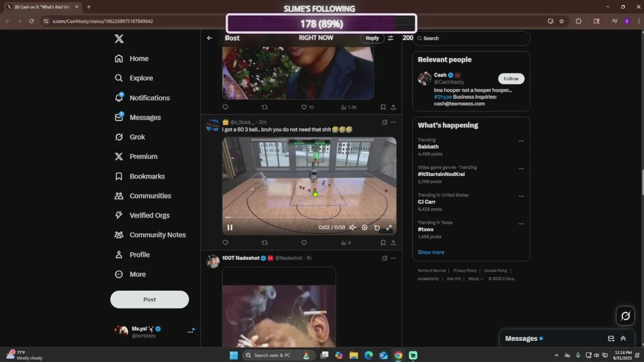Click the floating Grok button
Viewport: 644px width, 362px height.
click(x=625, y=316)
